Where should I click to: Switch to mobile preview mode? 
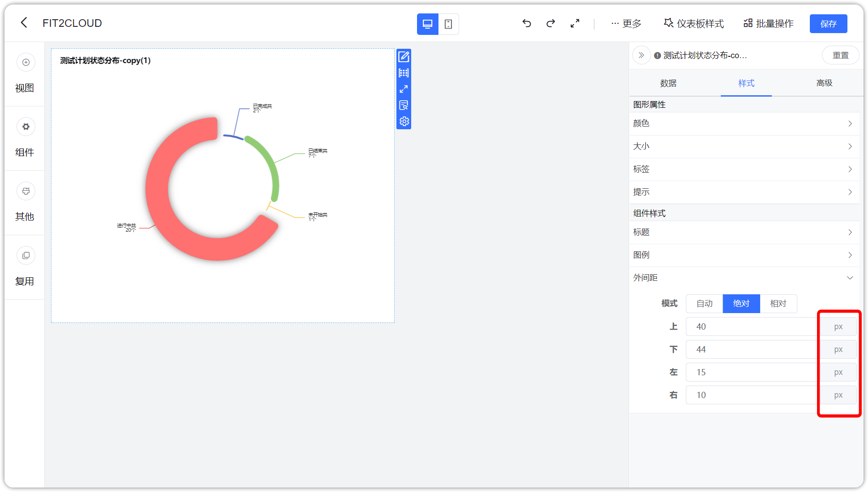pyautogui.click(x=448, y=24)
